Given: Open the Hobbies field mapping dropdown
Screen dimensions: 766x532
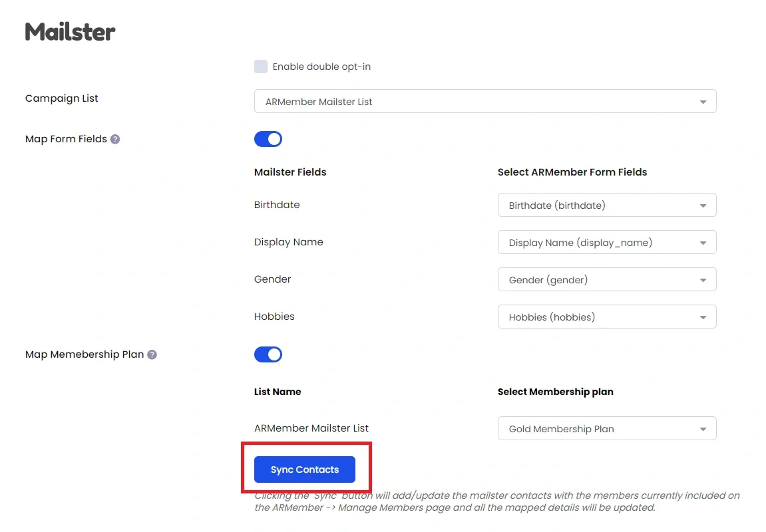Looking at the screenshot, I should [607, 317].
